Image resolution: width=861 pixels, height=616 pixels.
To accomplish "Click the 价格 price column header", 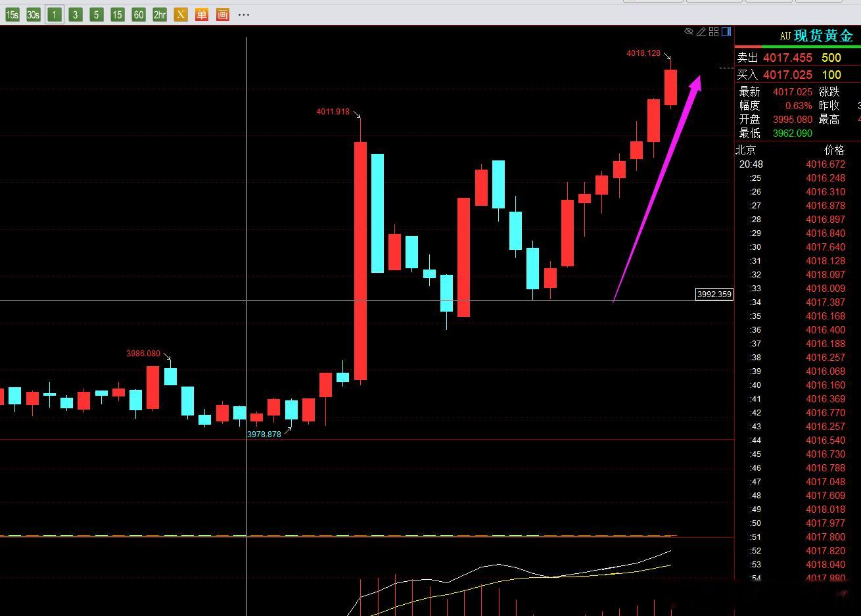I will (835, 151).
